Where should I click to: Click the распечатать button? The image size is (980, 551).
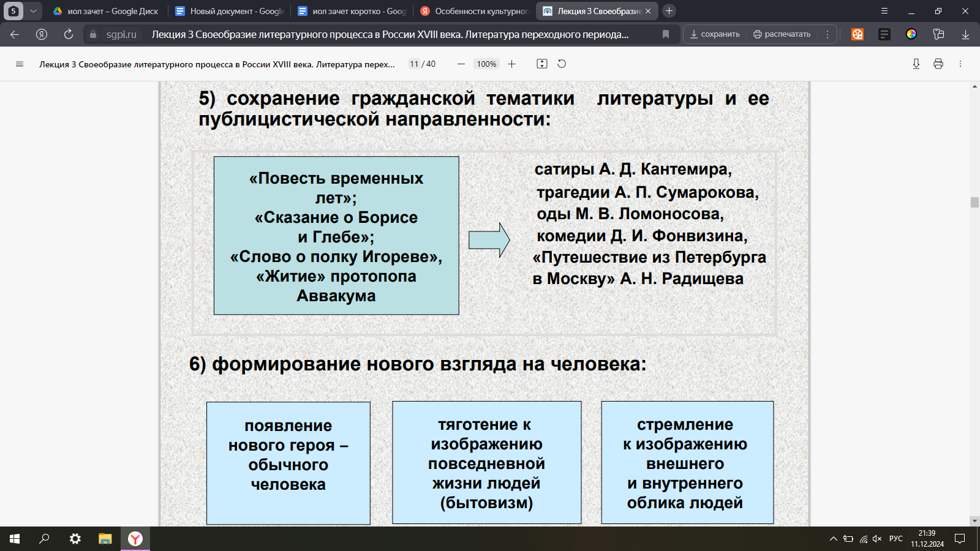pos(782,34)
